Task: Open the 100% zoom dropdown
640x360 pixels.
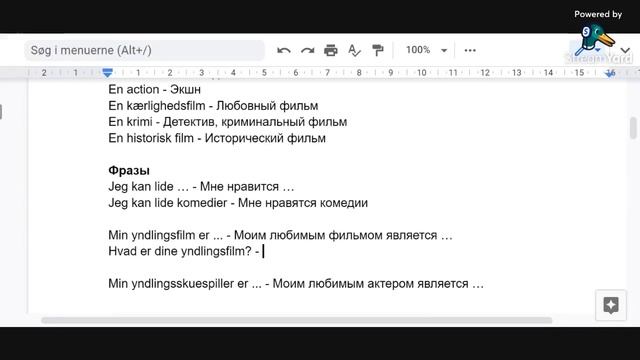Action: click(x=426, y=50)
